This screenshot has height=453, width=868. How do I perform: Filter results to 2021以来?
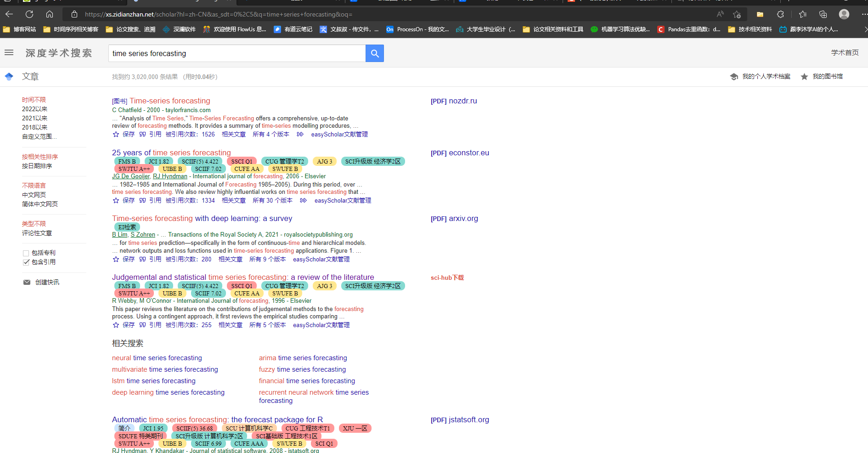(x=35, y=118)
